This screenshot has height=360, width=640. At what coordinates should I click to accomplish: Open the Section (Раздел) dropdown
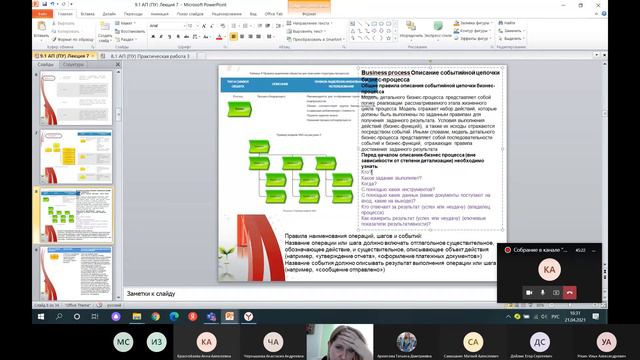pyautogui.click(x=126, y=39)
